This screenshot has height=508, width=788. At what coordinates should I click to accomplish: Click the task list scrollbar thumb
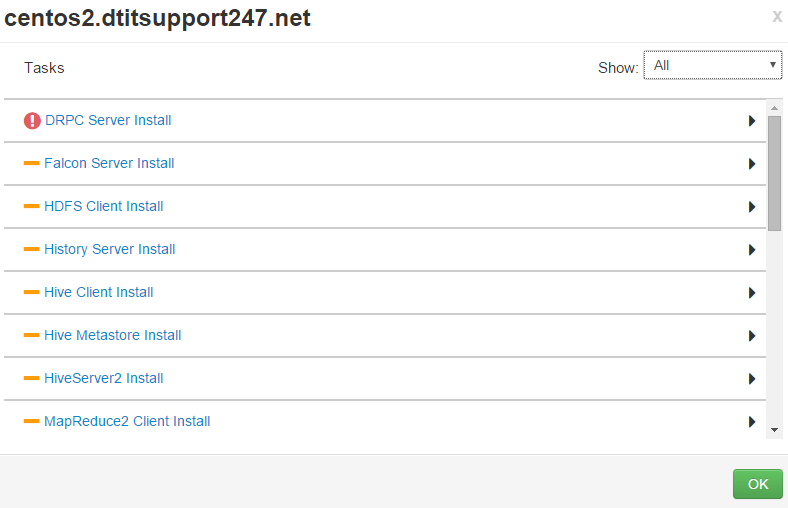pyautogui.click(x=774, y=172)
